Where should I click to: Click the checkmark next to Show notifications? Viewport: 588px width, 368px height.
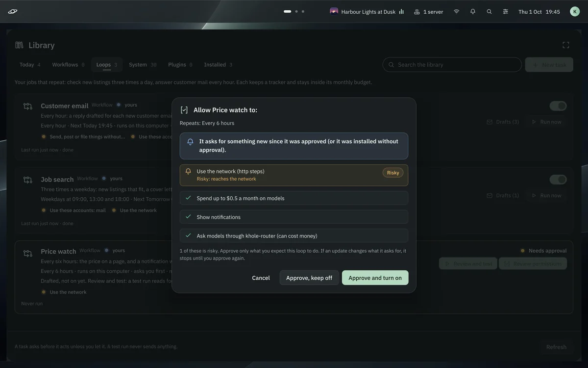point(188,216)
